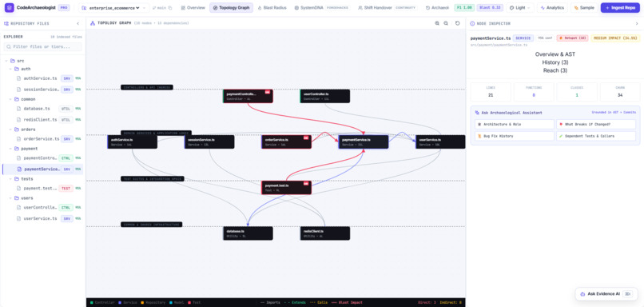Click the users folder icon
The height and width of the screenshot is (307, 644).
click(x=17, y=198)
